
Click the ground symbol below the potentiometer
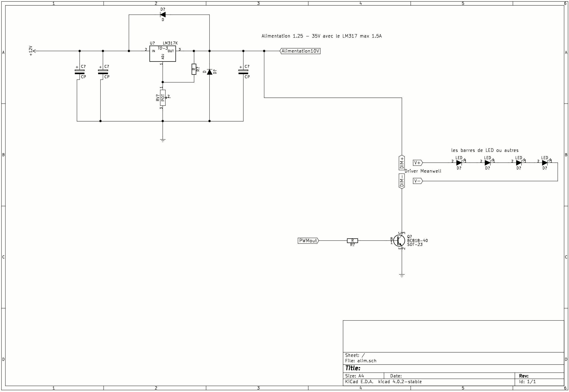(163, 140)
